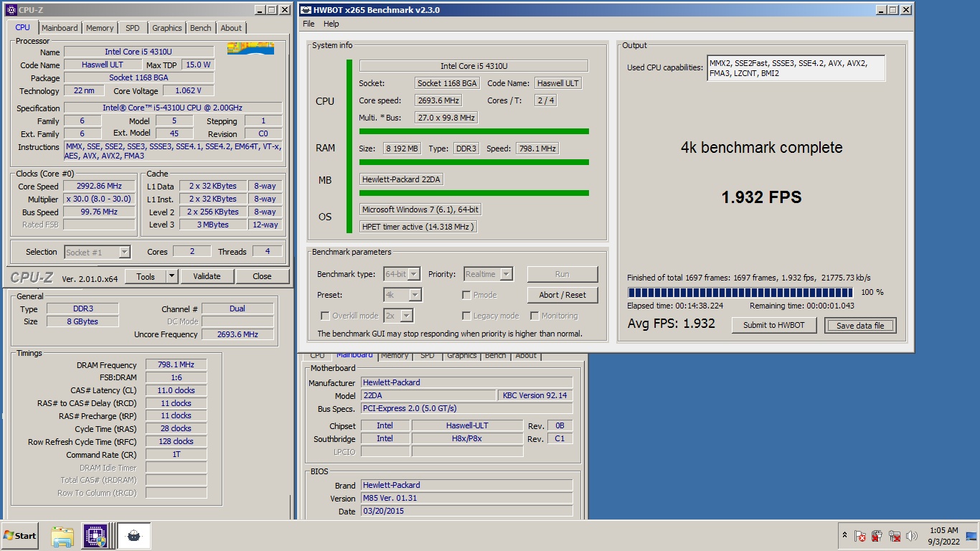The height and width of the screenshot is (551, 980).
Task: Click the Run benchmark button
Action: [562, 274]
